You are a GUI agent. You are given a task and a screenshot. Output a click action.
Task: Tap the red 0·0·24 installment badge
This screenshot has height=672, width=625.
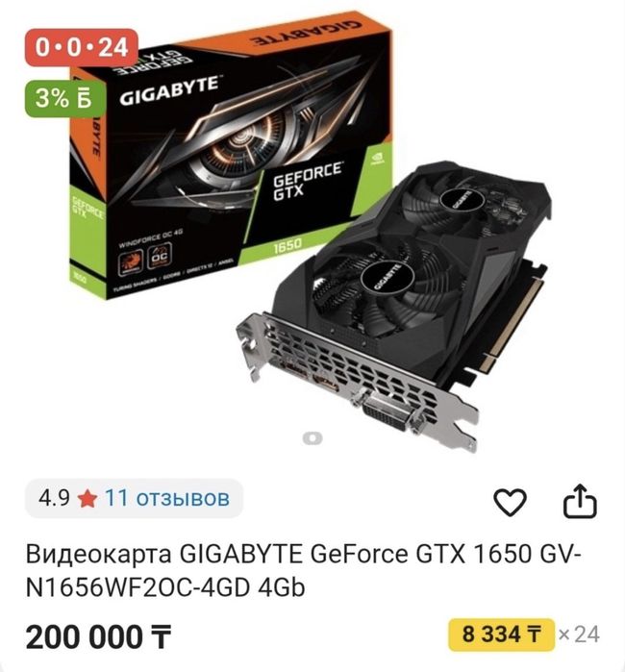tap(81, 47)
